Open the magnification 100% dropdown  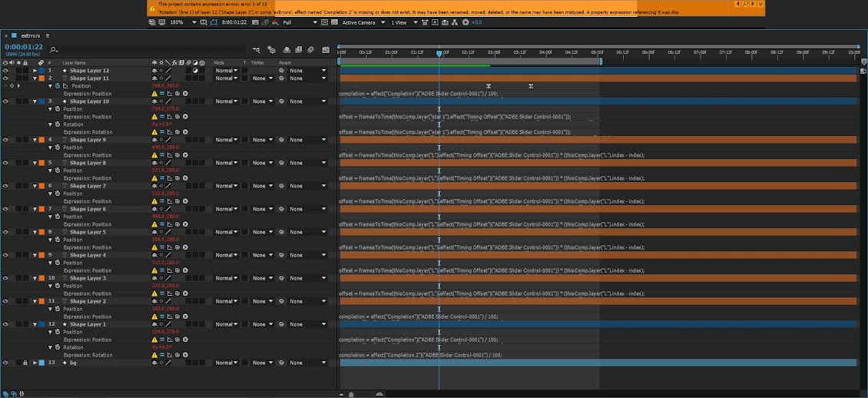click(x=183, y=22)
